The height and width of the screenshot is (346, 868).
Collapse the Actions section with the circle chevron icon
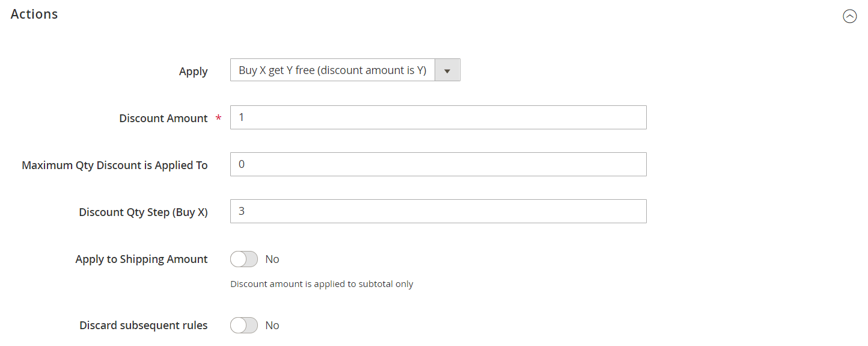pyautogui.click(x=849, y=16)
